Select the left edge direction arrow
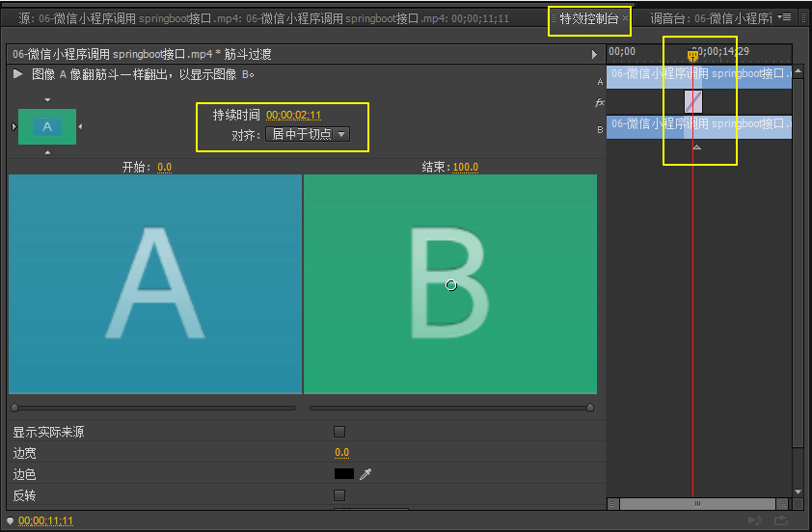 [14, 126]
